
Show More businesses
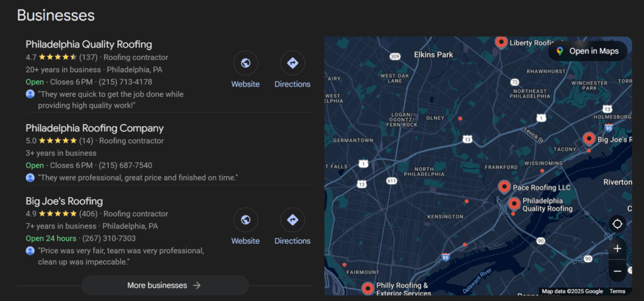pyautogui.click(x=165, y=285)
